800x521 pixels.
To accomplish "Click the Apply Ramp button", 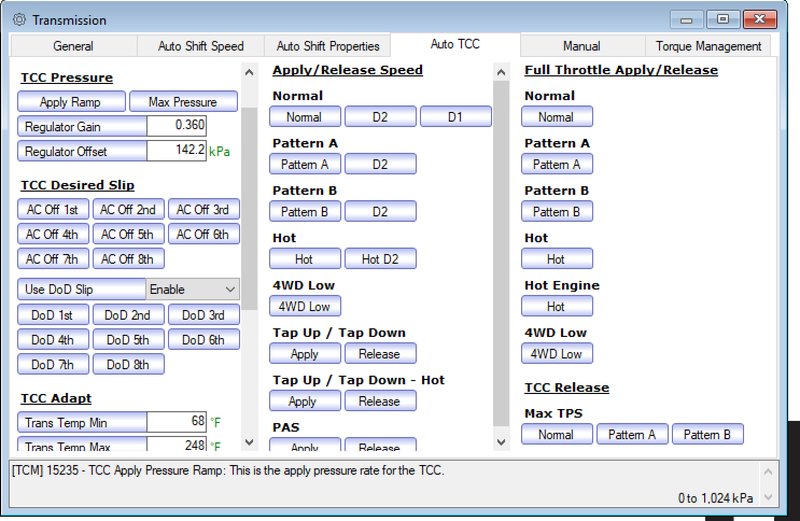I will point(72,102).
